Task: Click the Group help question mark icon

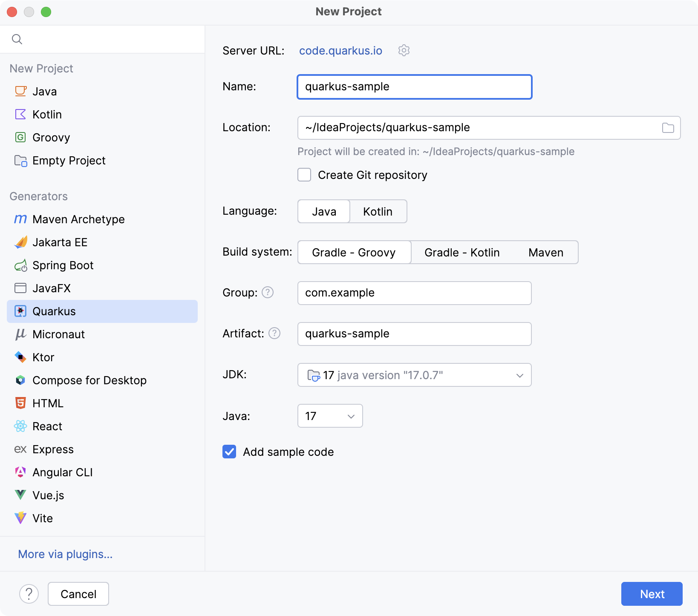Action: click(x=268, y=293)
